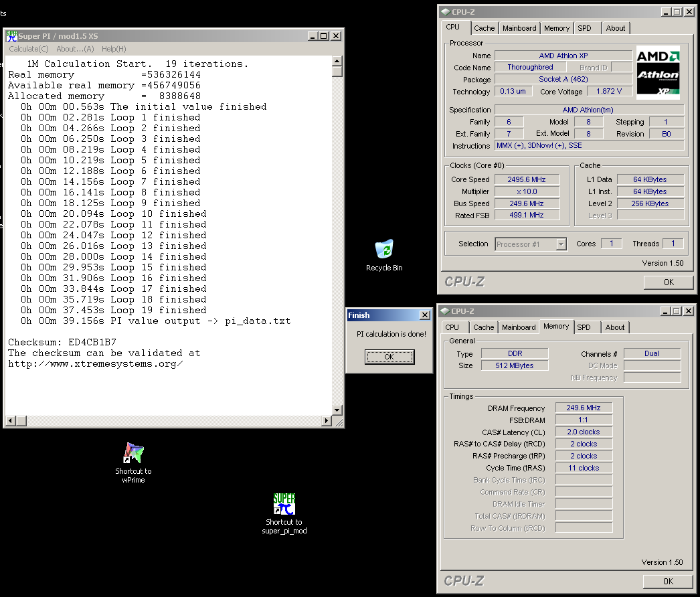
Task: Click the Core Speed value 2495.6 MHz
Action: point(527,179)
